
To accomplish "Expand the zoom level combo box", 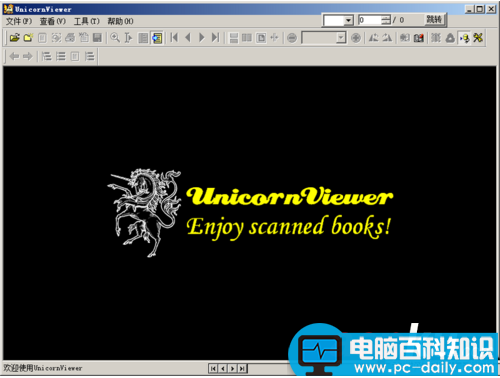I will [x=341, y=38].
